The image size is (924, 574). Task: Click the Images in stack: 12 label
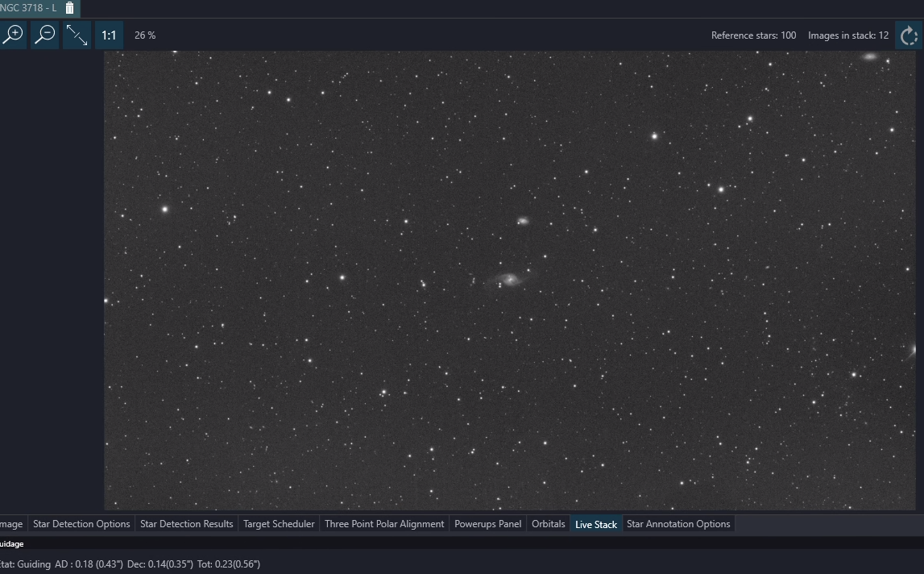[848, 35]
